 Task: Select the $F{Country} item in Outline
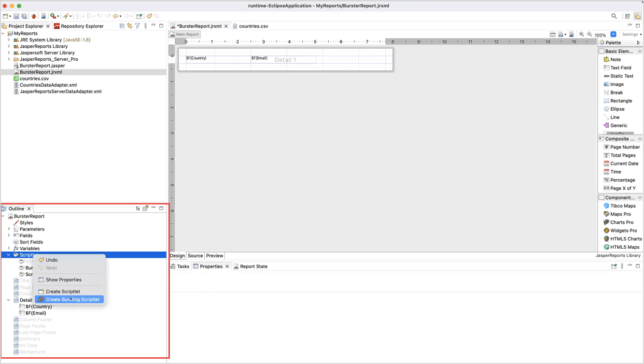[x=35, y=307]
